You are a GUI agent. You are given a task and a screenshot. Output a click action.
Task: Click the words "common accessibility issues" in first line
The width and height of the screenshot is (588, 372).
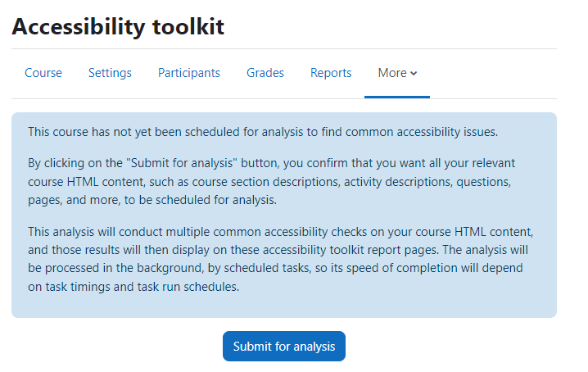(422, 132)
